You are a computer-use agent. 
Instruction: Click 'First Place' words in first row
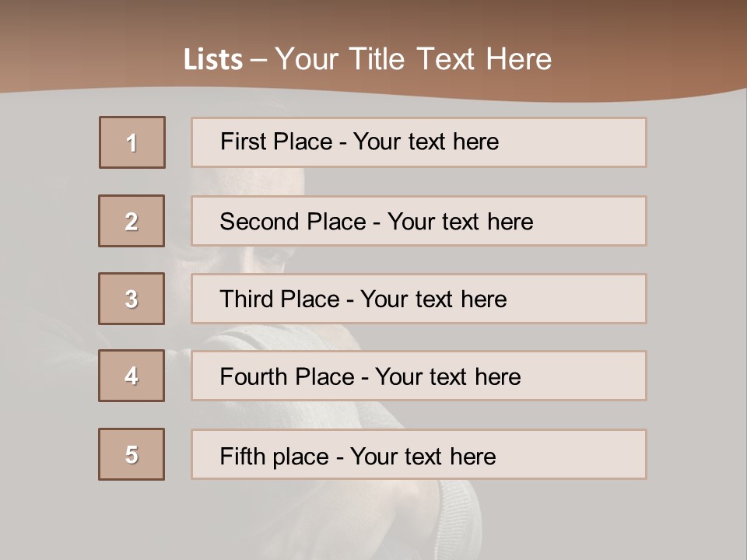[265, 142]
